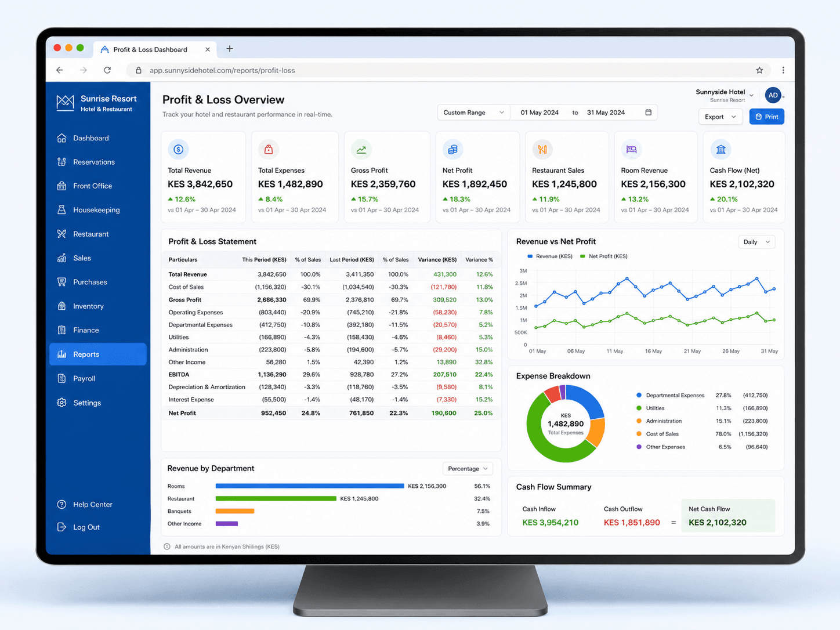Open the browser three-dot menu
Screen dimensions: 840x630
783,70
